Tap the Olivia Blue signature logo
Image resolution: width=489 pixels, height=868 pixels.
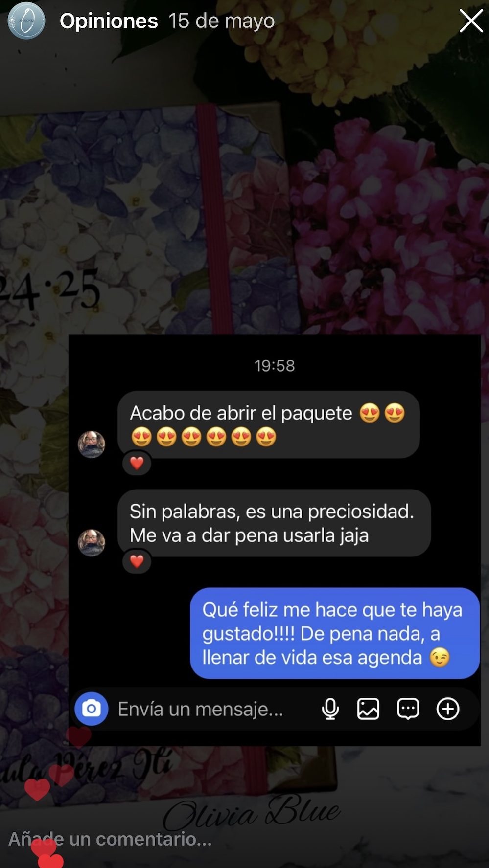[252, 812]
